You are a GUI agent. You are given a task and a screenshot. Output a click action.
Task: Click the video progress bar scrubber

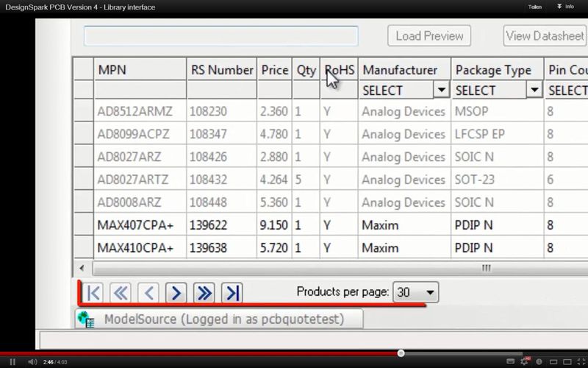coord(401,353)
